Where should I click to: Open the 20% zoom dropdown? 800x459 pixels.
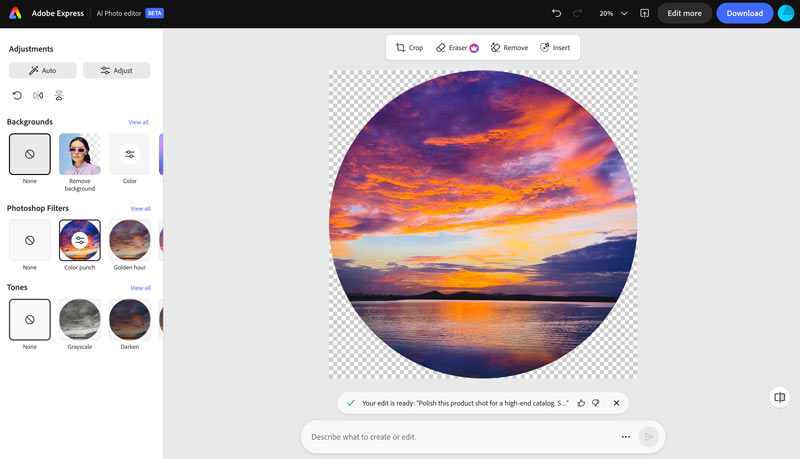tap(613, 13)
